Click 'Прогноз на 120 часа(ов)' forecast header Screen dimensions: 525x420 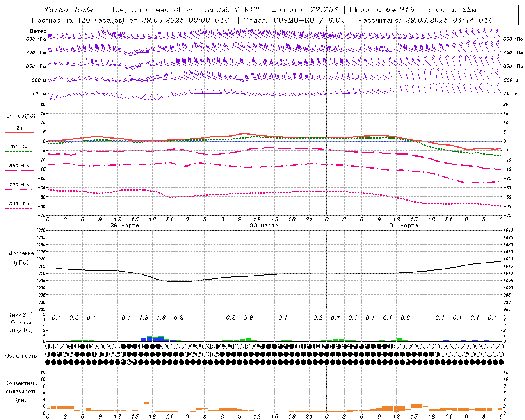pos(79,20)
